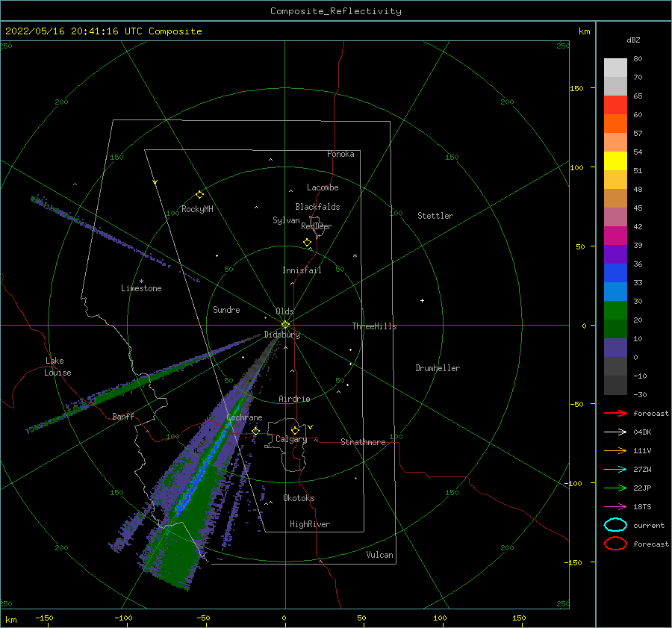Click the Innisfail city label
The height and width of the screenshot is (628, 672).
point(302,270)
